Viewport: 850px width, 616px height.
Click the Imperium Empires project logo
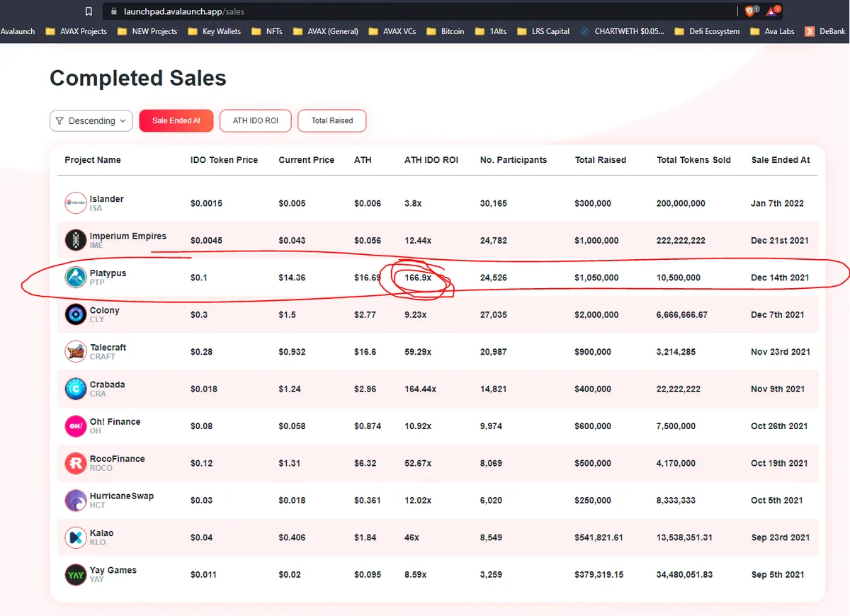[75, 240]
